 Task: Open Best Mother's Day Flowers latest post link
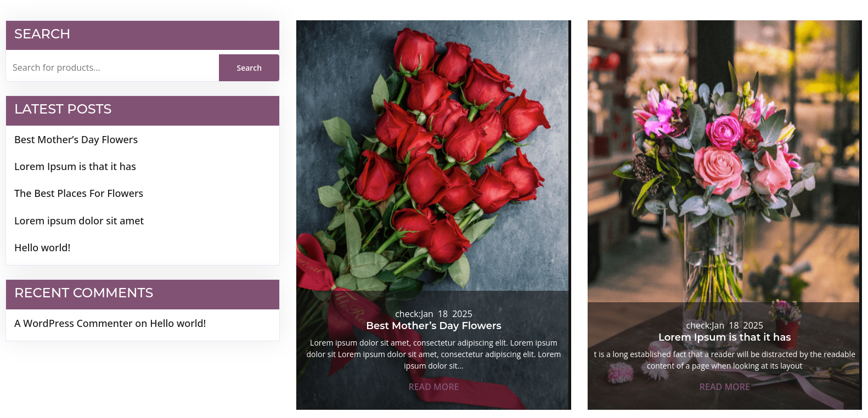[x=76, y=139]
